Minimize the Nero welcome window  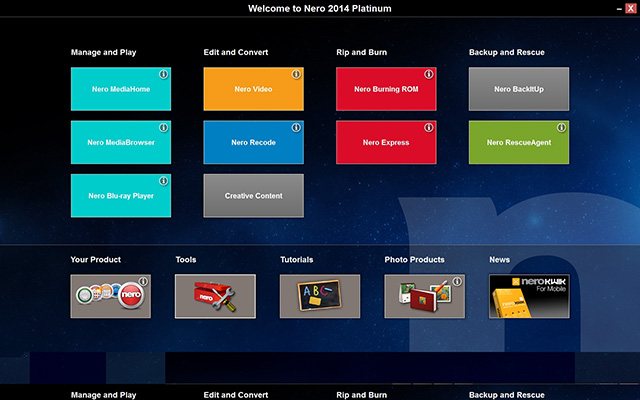click(619, 9)
